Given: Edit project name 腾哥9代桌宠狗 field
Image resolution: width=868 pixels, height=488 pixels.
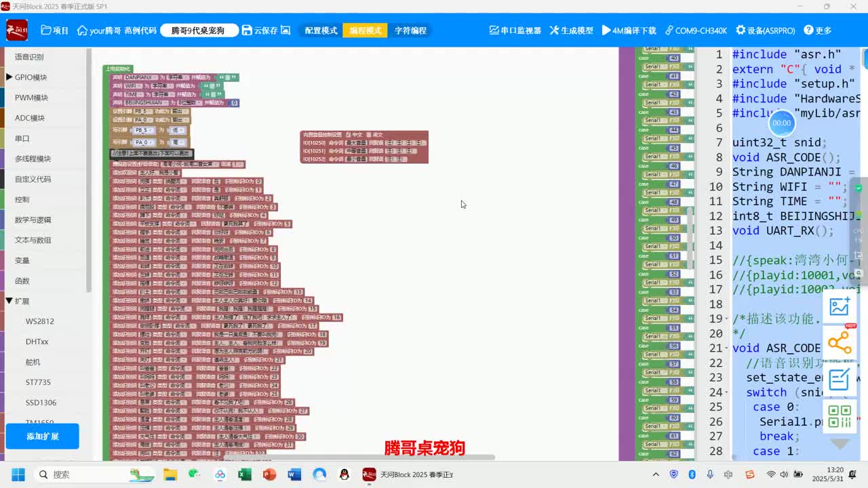Looking at the screenshot, I should tap(199, 30).
